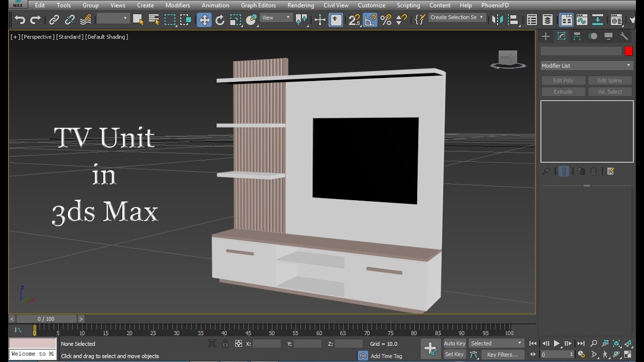This screenshot has height=362, width=644.
Task: Activate the Select and Link tool
Action: (x=54, y=20)
